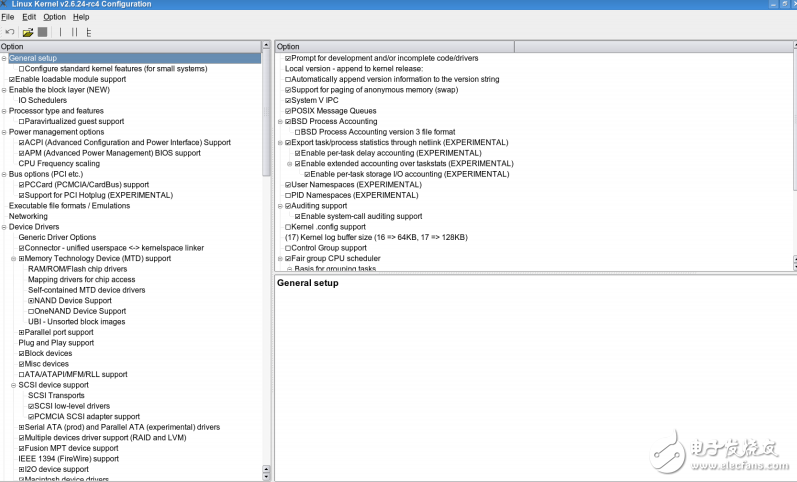The height and width of the screenshot is (482, 797).
Task: Open the Help menu
Action: 81,17
